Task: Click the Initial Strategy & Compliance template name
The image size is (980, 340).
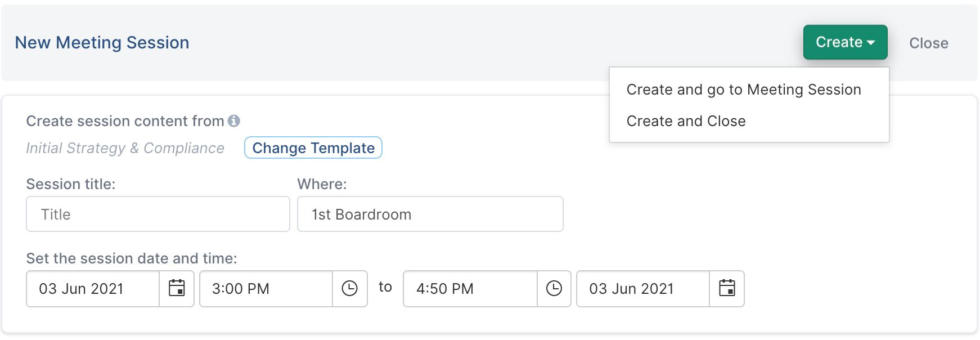Action: [125, 148]
